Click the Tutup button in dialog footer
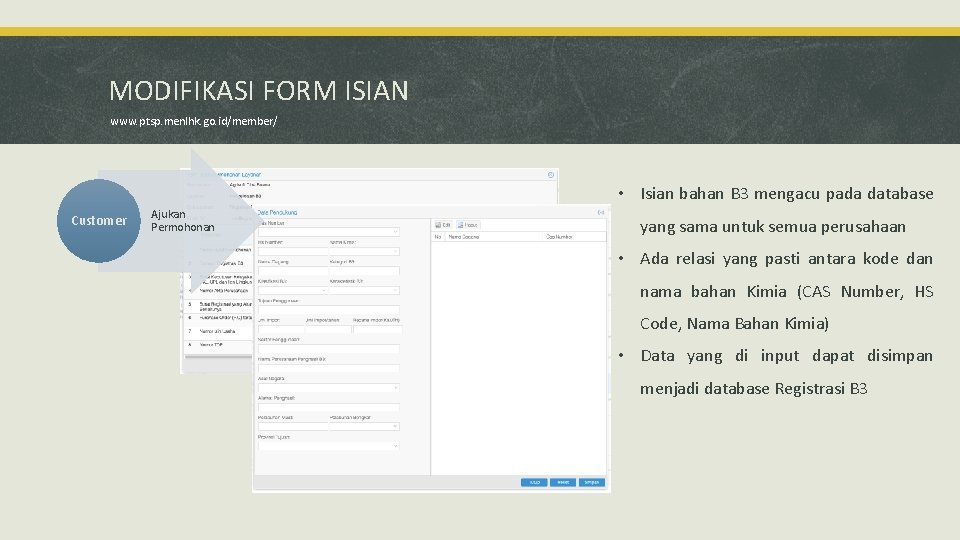This screenshot has height=540, width=960. [x=534, y=482]
